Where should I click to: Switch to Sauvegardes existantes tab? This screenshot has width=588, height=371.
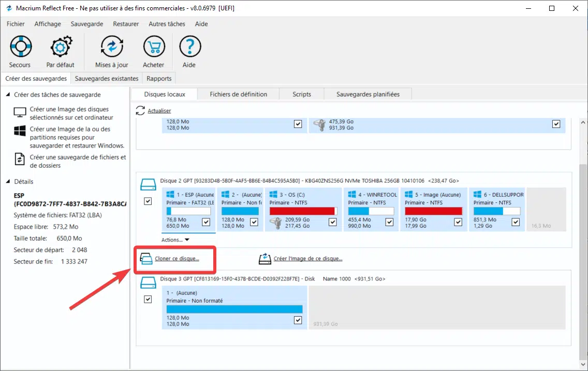pos(107,79)
